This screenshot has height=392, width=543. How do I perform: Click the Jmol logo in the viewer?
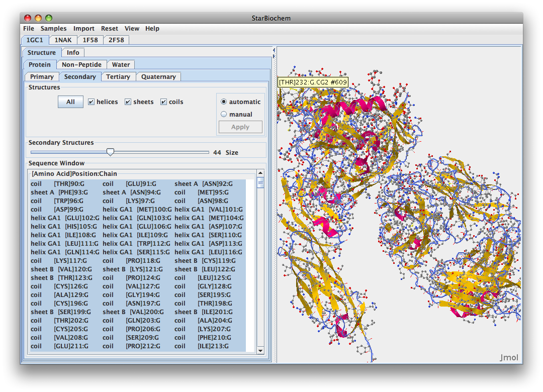tap(508, 357)
